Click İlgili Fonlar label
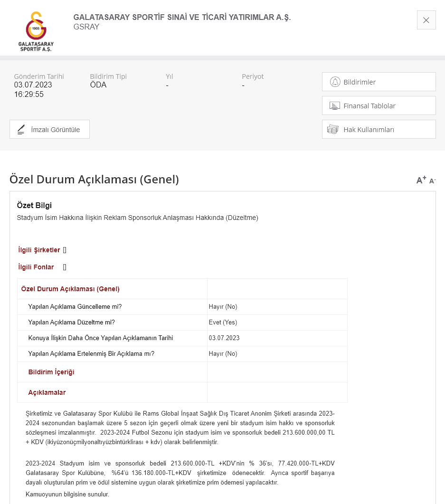Viewport: 445px width, 504px height. pyautogui.click(x=36, y=267)
